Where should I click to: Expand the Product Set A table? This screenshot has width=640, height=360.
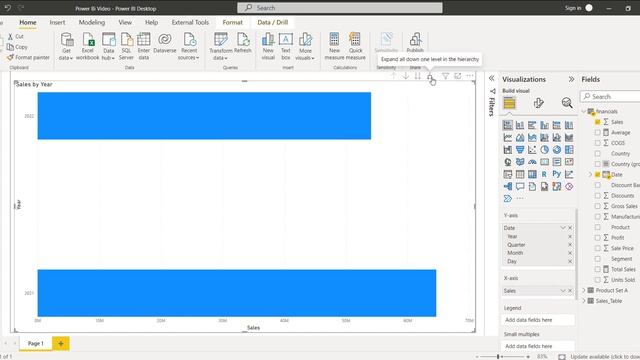(584, 290)
